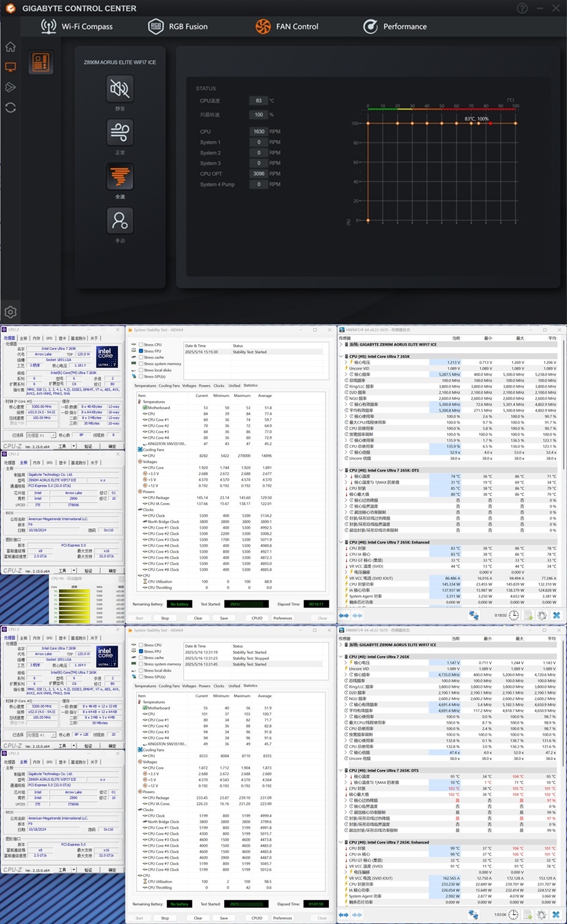Click the fan curve node at 100°C

pyautogui.click(x=515, y=123)
